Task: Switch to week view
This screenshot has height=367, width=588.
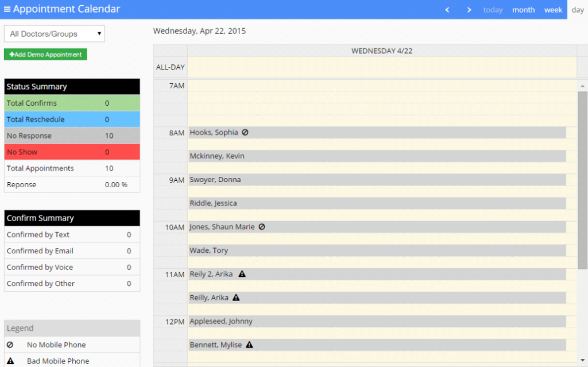Action: point(553,10)
